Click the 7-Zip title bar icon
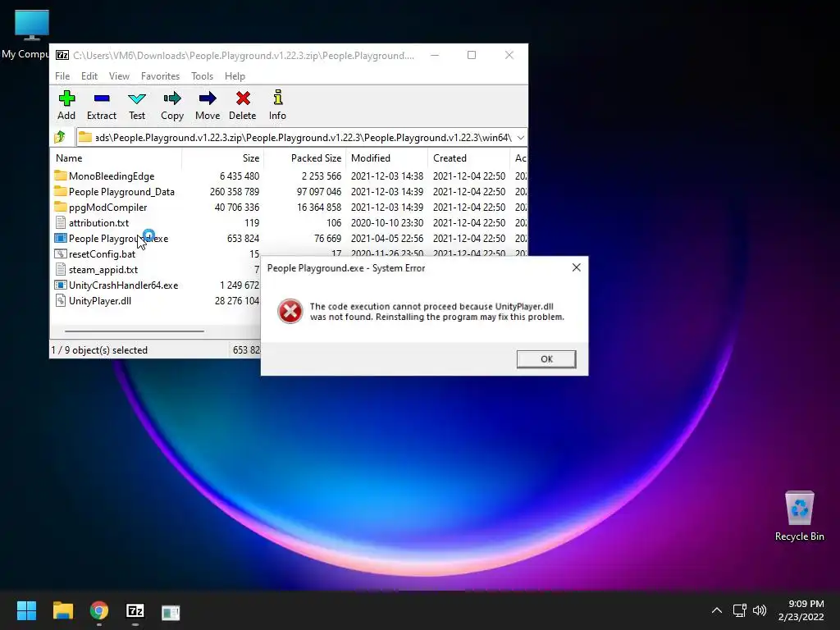The width and height of the screenshot is (840, 630). coord(62,55)
